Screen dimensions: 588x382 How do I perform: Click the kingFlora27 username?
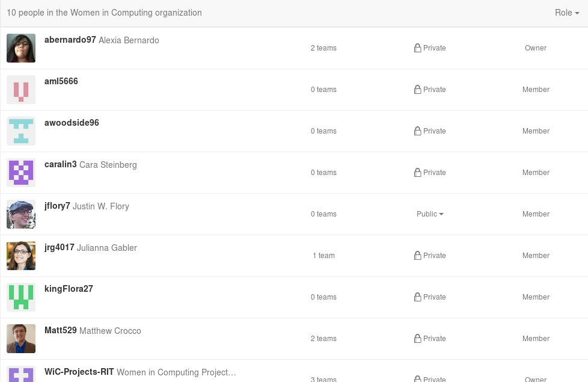coord(69,289)
